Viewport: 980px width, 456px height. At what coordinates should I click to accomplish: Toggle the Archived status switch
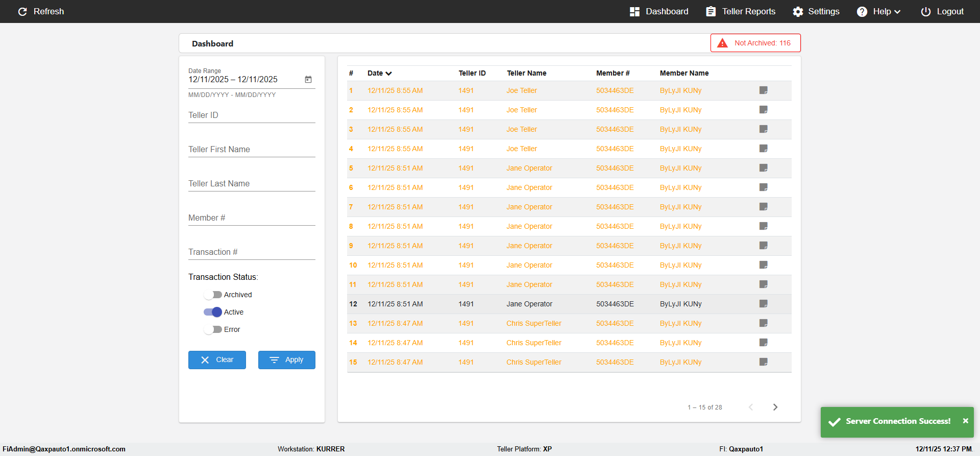coord(212,295)
